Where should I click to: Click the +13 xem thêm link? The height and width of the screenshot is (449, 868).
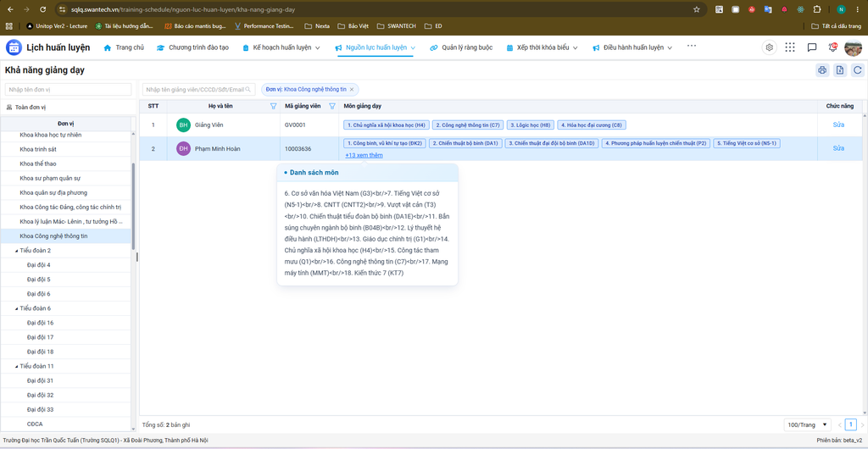(x=364, y=155)
